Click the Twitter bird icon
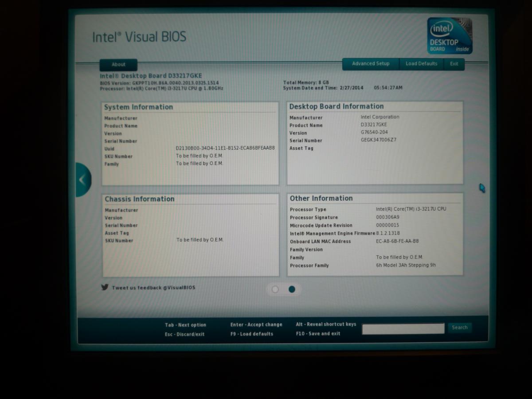This screenshot has width=532, height=399. point(105,287)
